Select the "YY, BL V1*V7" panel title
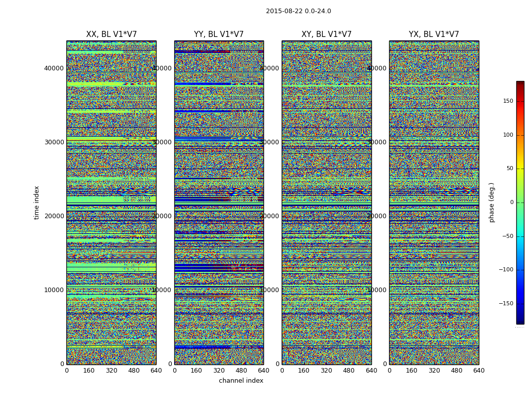The image size is (532, 405). coord(219,34)
